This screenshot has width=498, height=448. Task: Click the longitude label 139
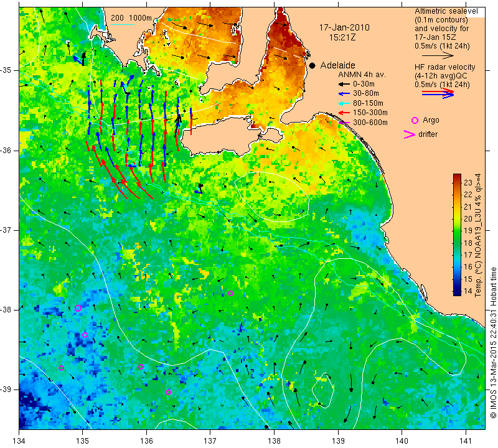[x=338, y=441]
